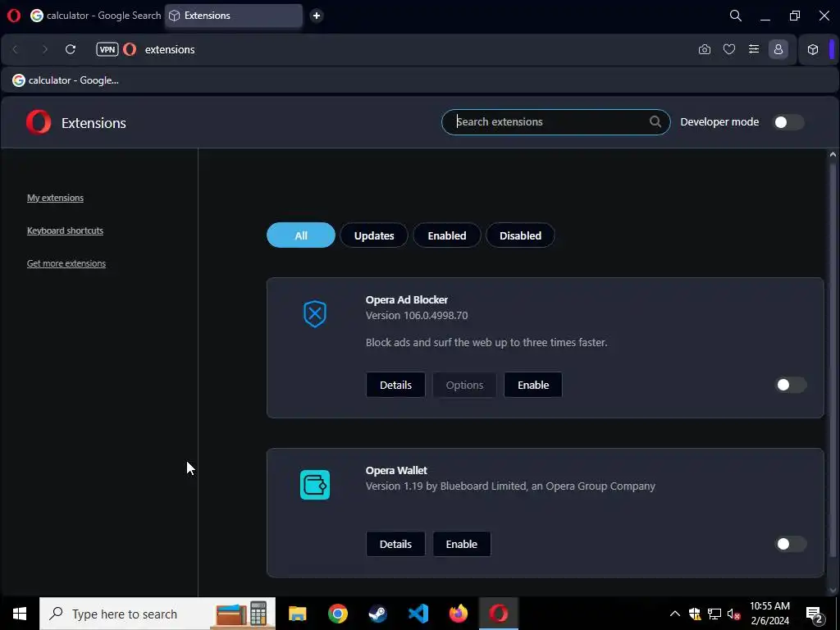840x630 pixels.
Task: Click Enable button for Opera Ad Blocker
Action: pyautogui.click(x=533, y=385)
